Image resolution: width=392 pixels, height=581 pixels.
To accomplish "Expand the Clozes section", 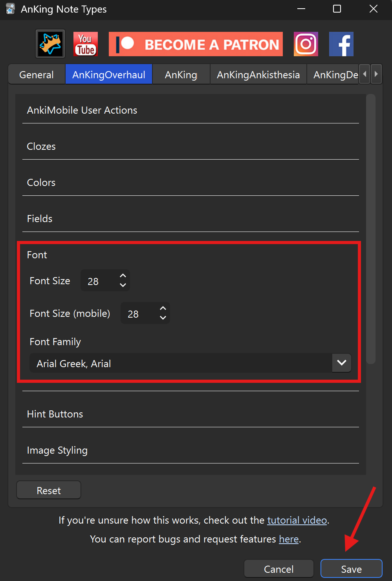I will tap(41, 147).
